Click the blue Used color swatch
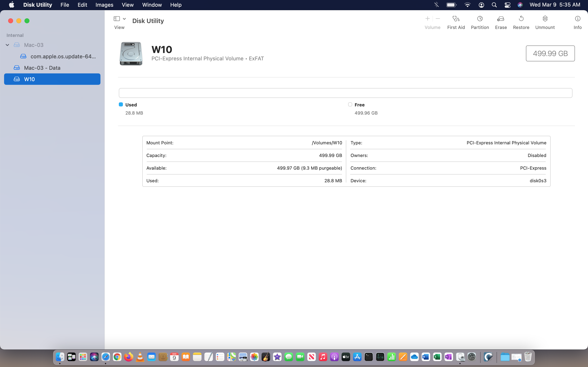This screenshot has height=367, width=588. [121, 104]
